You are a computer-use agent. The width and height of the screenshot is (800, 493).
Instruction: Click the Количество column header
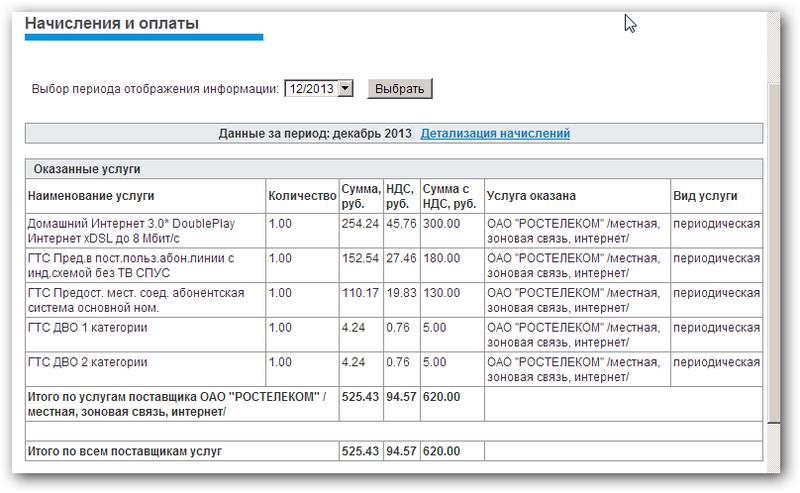pyautogui.click(x=302, y=196)
